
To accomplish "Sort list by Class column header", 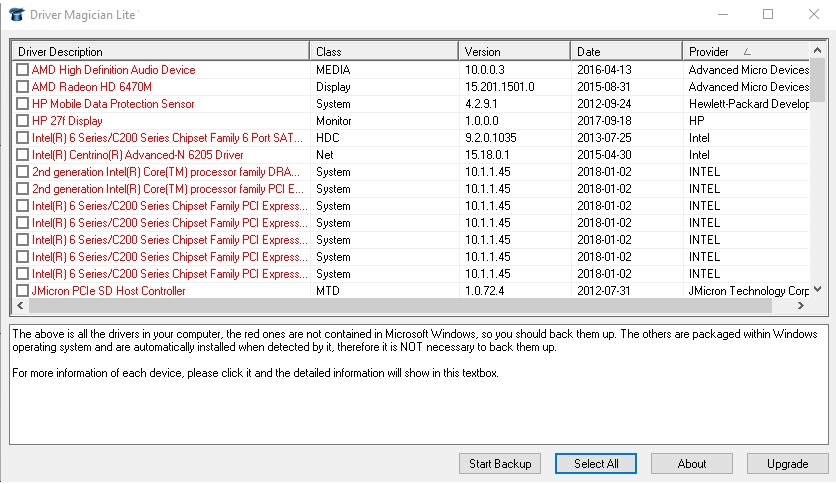I will point(383,51).
